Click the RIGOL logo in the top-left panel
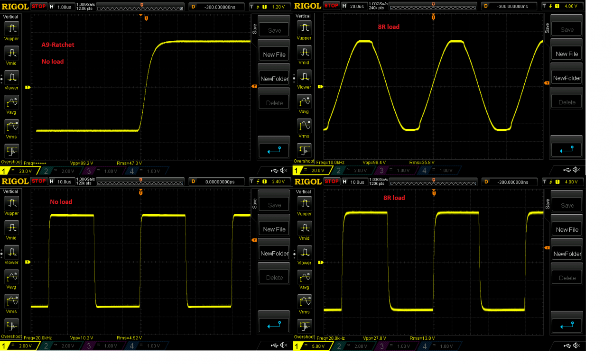Image resolution: width=613 pixels, height=364 pixels. pyautogui.click(x=15, y=7)
